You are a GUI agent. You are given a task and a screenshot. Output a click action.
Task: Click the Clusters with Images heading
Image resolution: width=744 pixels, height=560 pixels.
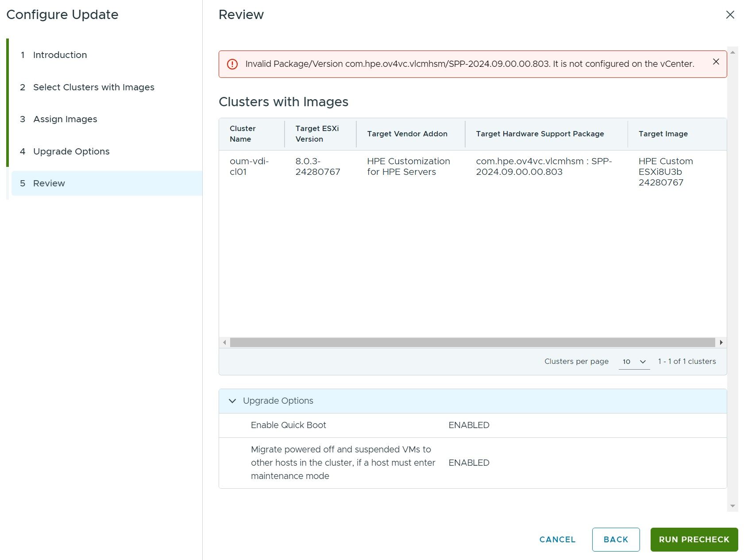pos(284,102)
